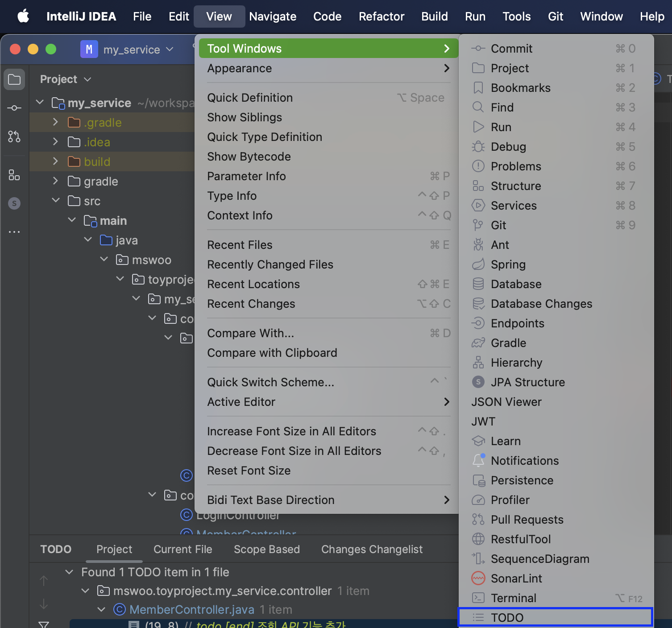Select Increase Font Size in All Editors
672x628 pixels.
pos(328,431)
